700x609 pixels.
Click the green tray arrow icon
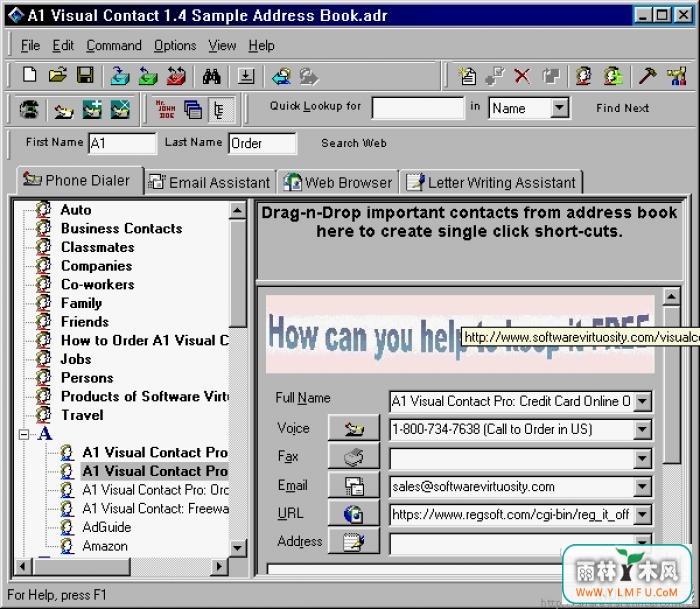click(x=148, y=75)
